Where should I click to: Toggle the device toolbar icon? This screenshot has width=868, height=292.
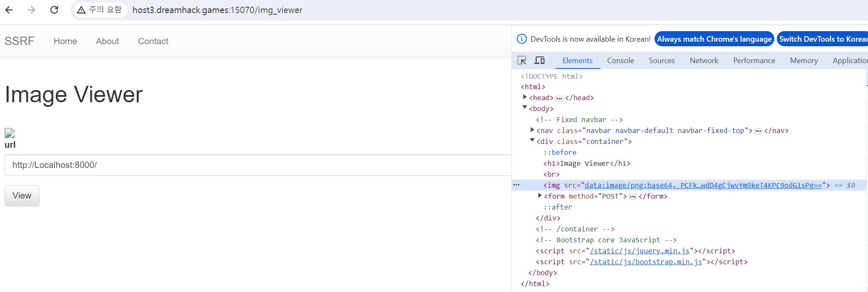(539, 61)
